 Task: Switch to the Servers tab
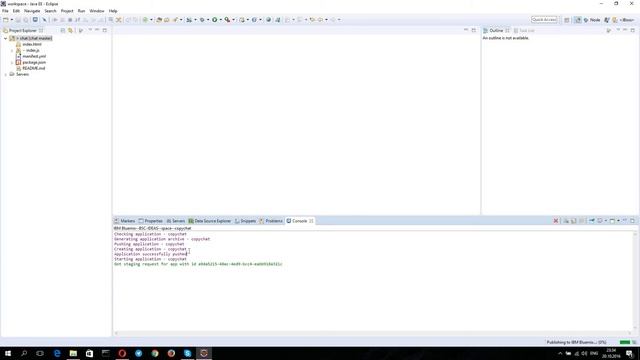[x=176, y=221]
